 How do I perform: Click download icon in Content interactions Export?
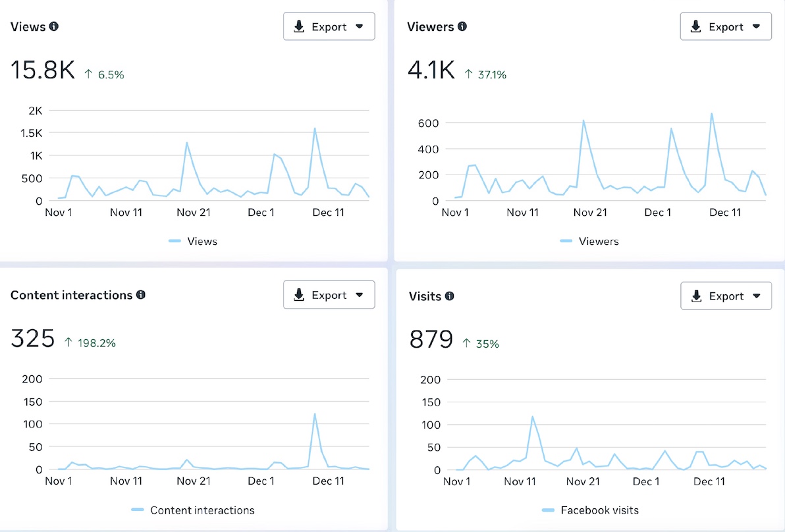click(299, 295)
